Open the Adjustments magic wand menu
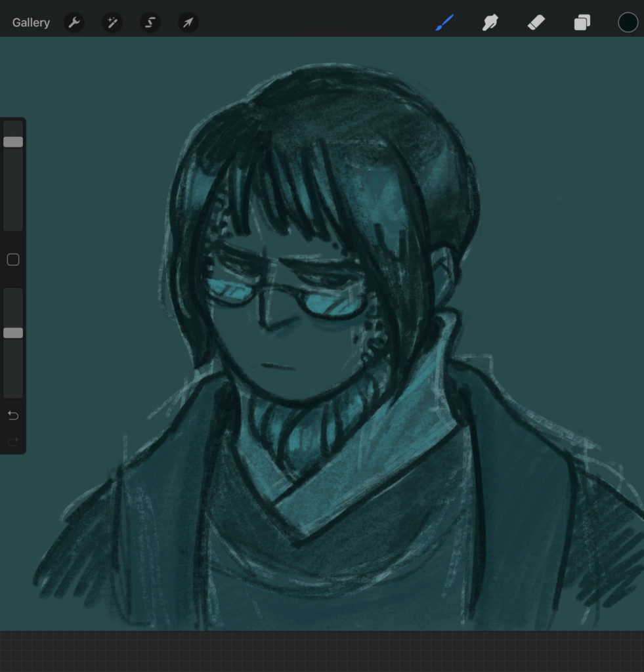The image size is (644, 672). 112,23
